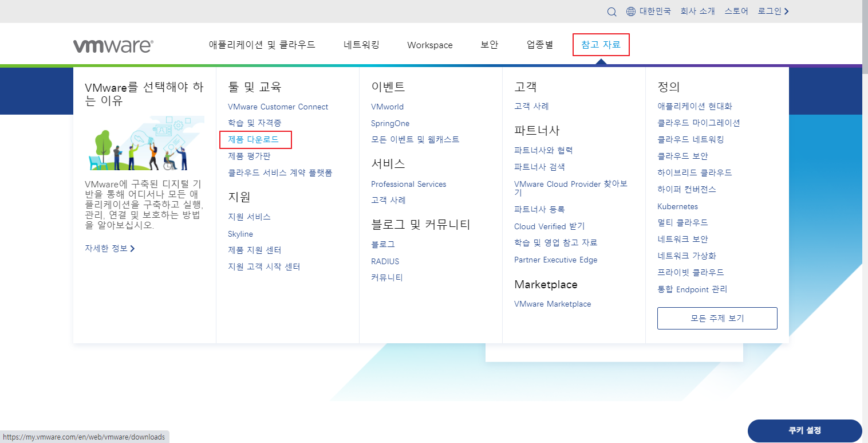Open 지원 서비스 link
Viewport: 868px width, 443px height.
249,217
